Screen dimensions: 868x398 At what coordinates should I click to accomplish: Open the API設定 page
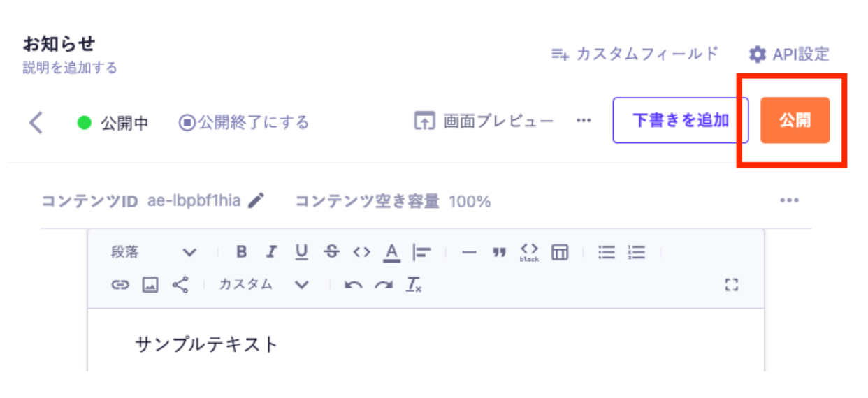(789, 54)
